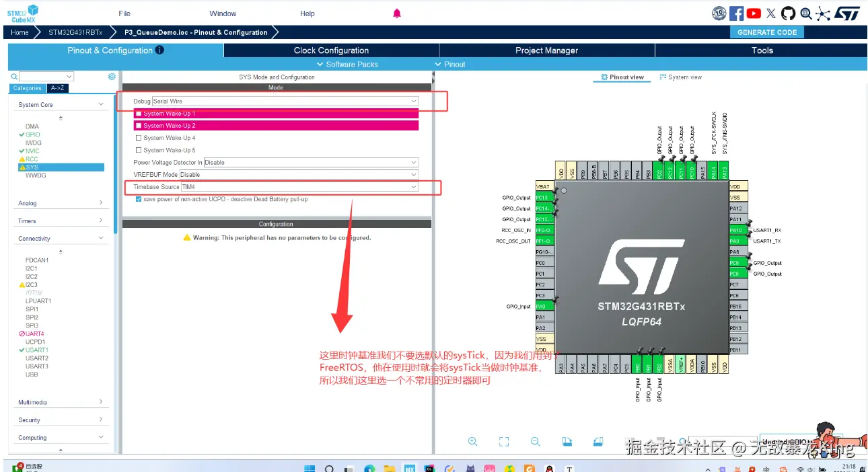Rotate the chip counter-clockwise
868x472 pixels.
tap(598, 442)
